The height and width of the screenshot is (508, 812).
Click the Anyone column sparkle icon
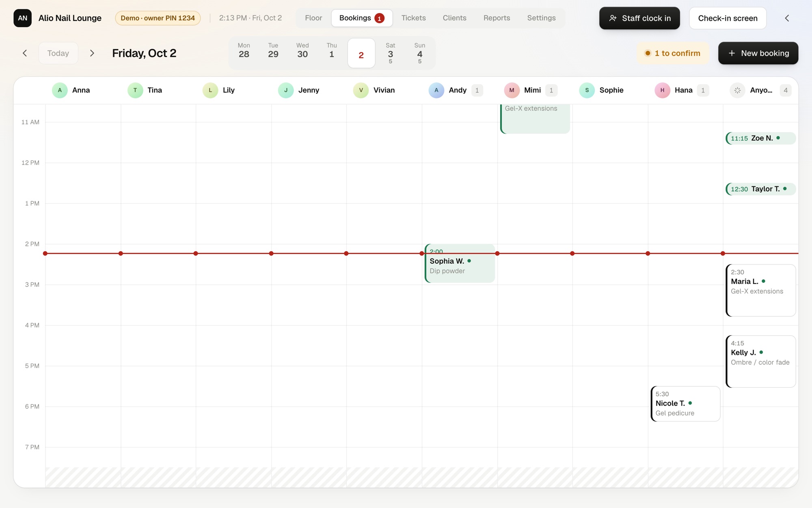click(x=738, y=90)
